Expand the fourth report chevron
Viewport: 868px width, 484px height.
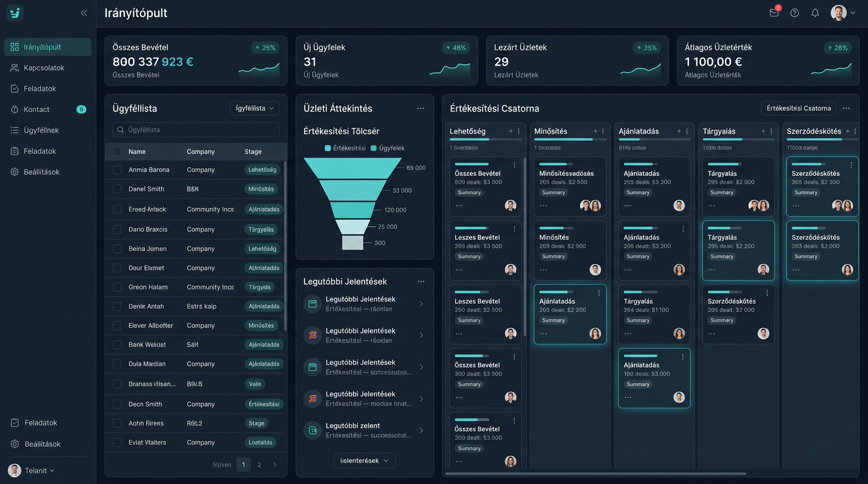[x=421, y=399]
